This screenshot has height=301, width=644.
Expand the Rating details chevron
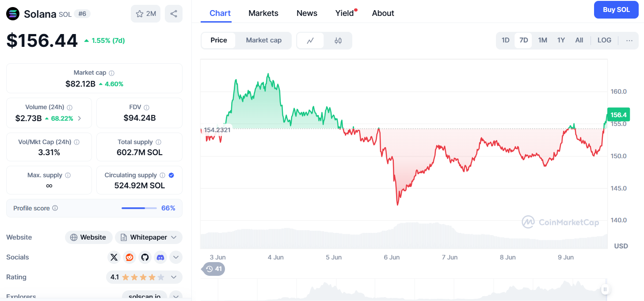point(174,277)
